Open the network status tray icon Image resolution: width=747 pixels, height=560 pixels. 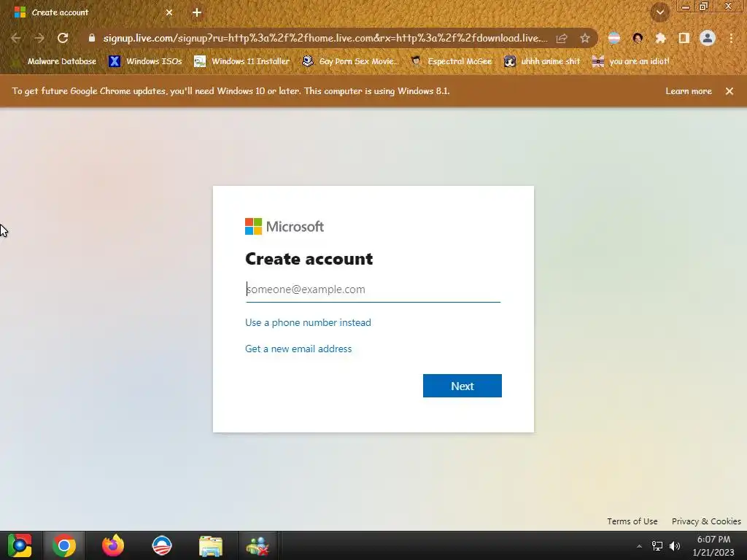pyautogui.click(x=657, y=545)
